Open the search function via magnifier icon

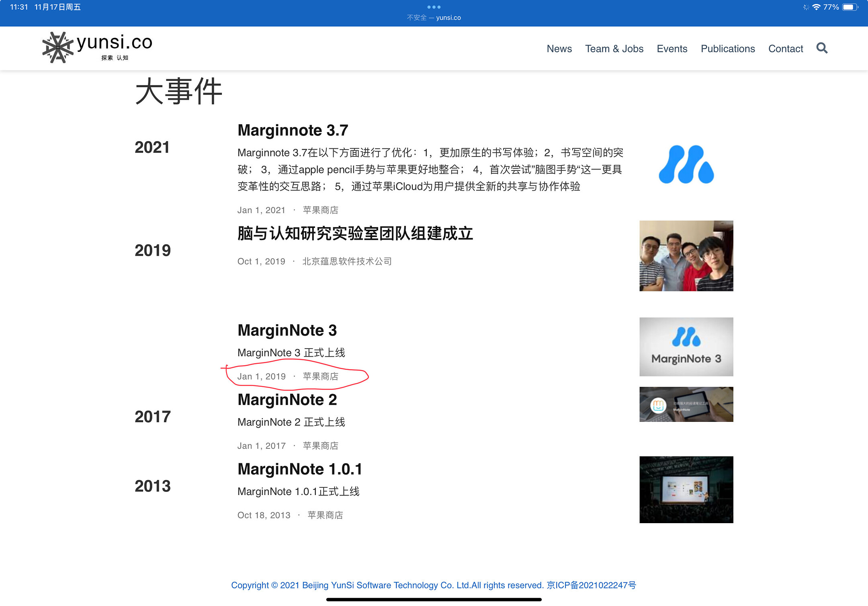822,48
